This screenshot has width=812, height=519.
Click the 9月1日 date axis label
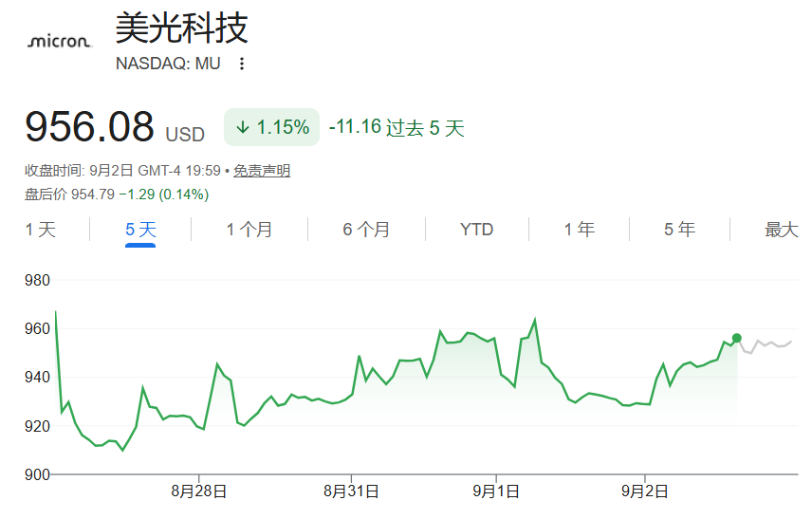(496, 491)
